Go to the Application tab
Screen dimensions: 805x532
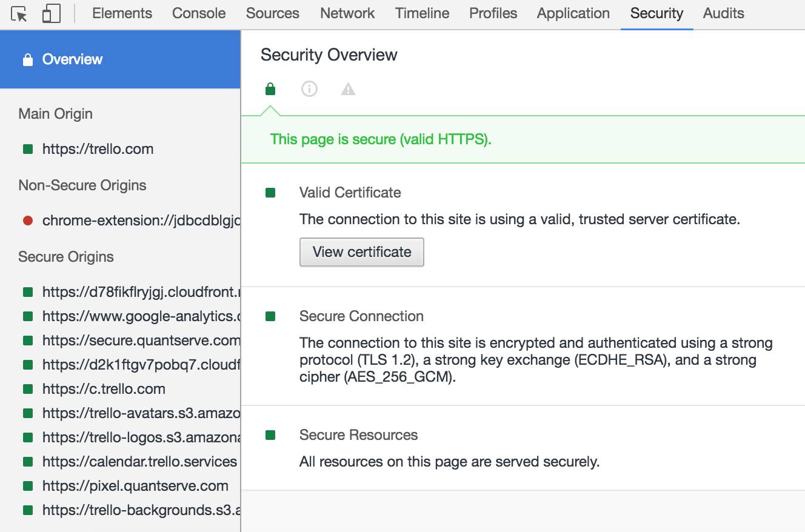(573, 13)
